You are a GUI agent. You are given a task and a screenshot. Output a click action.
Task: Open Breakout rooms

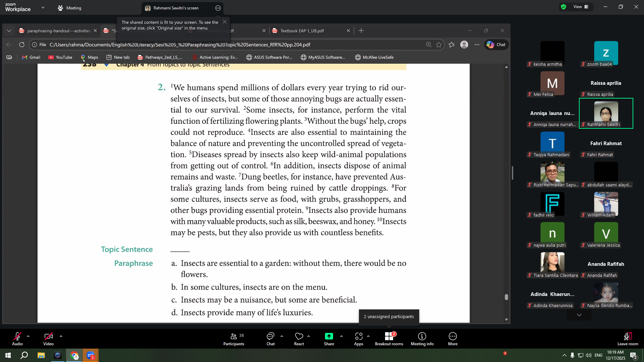[x=389, y=339]
